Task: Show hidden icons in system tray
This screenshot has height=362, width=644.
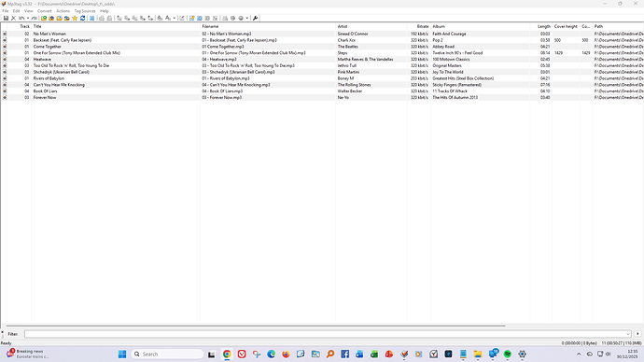Action: pyautogui.click(x=579, y=355)
